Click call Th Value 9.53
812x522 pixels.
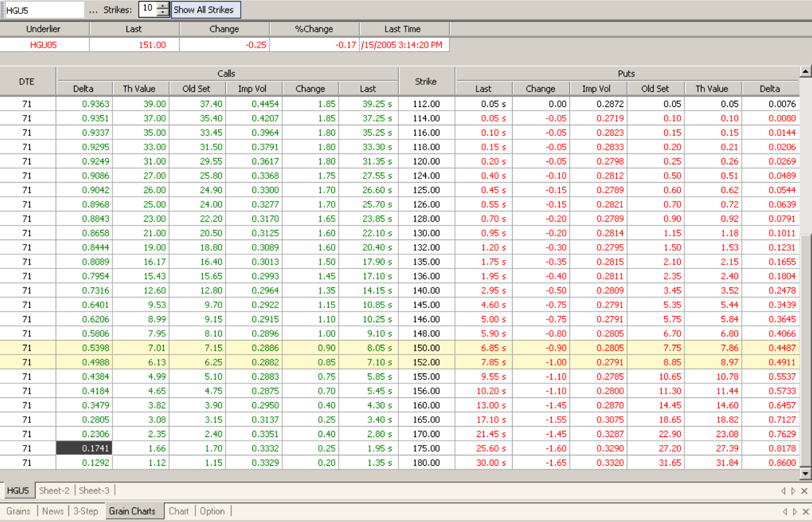tap(141, 304)
